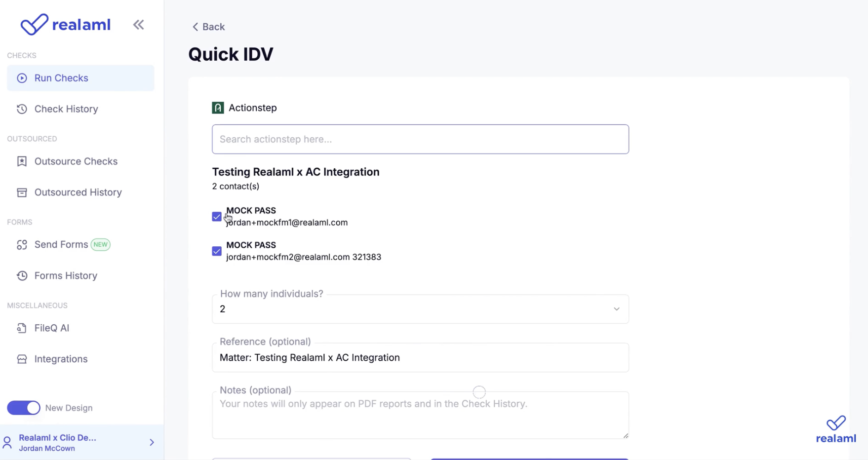Screen dimensions: 868x460
Task: Go back using the Back link
Action: (x=208, y=27)
